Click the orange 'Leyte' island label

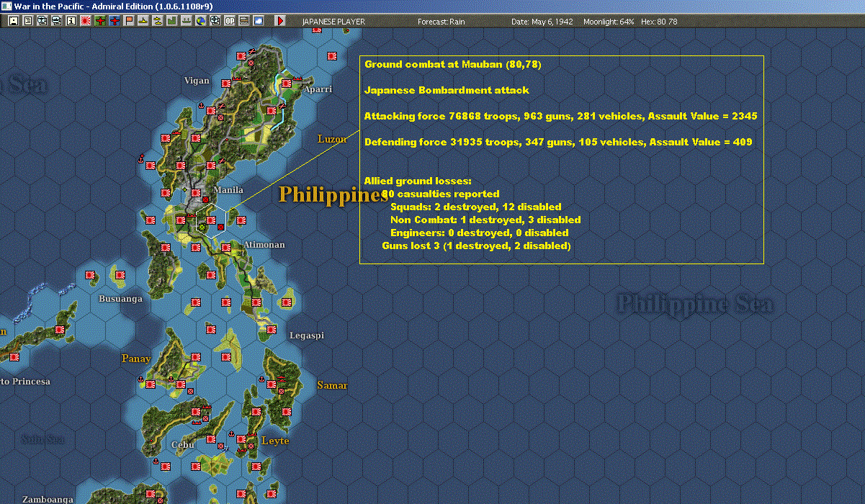pos(275,441)
